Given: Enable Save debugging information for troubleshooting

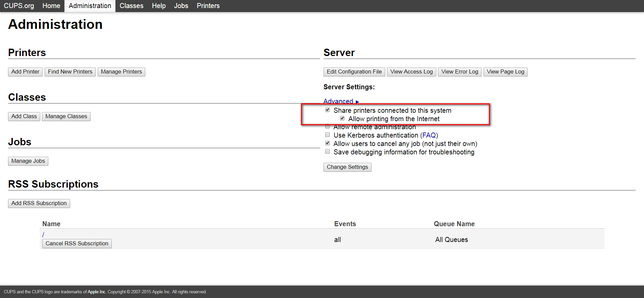Looking at the screenshot, I should (328, 152).
